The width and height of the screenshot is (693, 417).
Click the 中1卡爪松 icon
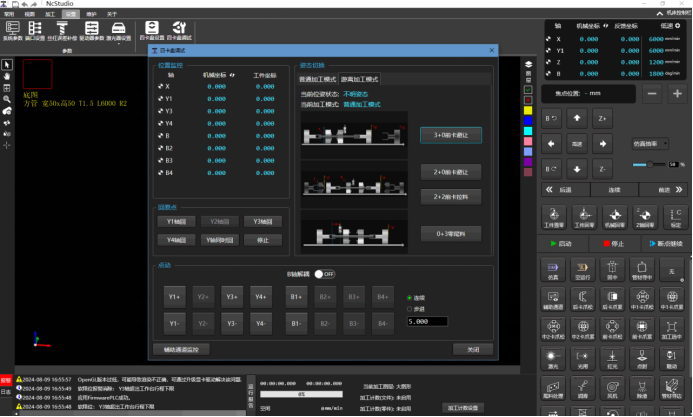(642, 299)
